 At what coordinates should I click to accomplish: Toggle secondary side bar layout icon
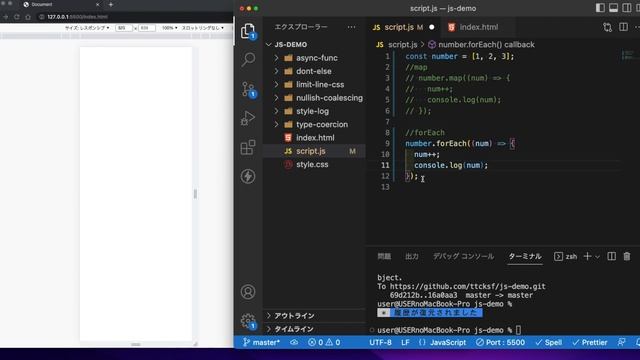point(627,8)
